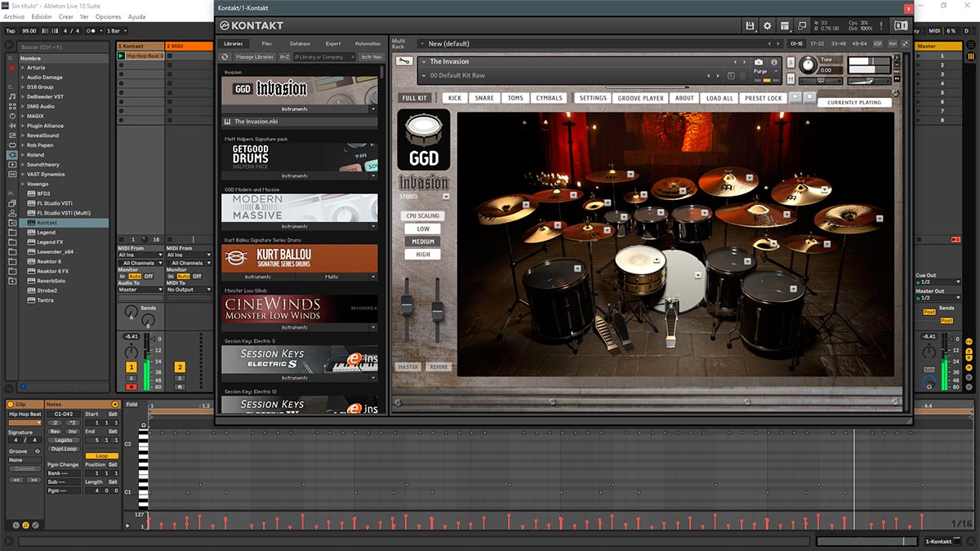This screenshot has width=980, height=551.
Task: Launch the Hip Hop Beat clip
Action: (122, 56)
